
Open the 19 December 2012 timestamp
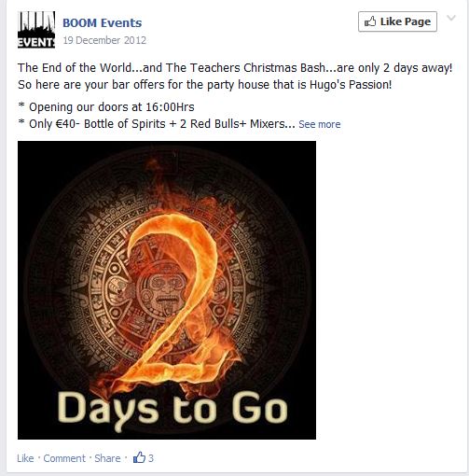coord(104,40)
